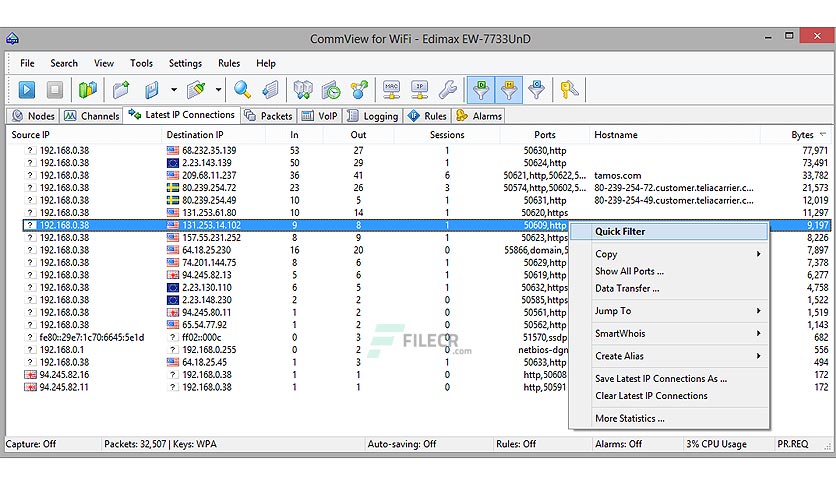Choose Save Latest IP Connections As
The height and width of the screenshot is (484, 836).
pyautogui.click(x=669, y=378)
